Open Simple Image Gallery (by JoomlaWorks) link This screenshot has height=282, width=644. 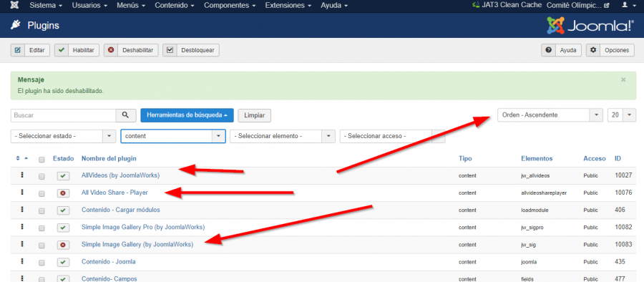coord(137,244)
